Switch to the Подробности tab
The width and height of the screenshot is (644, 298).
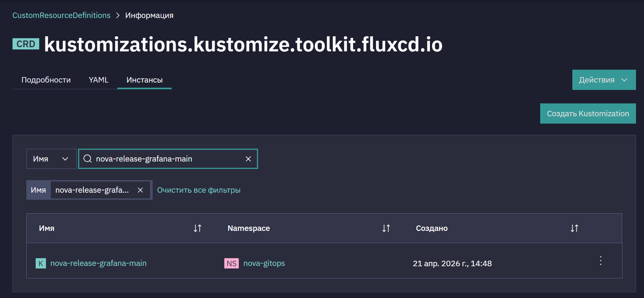(46, 80)
